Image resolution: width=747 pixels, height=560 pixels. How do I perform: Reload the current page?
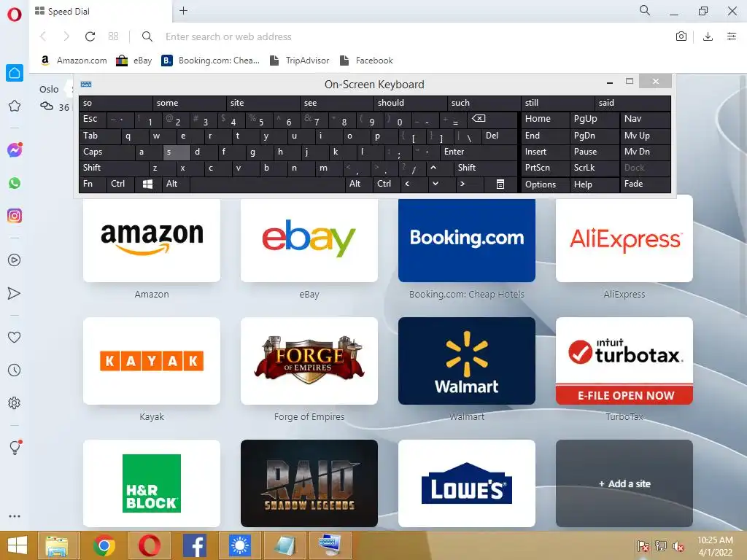(x=90, y=36)
